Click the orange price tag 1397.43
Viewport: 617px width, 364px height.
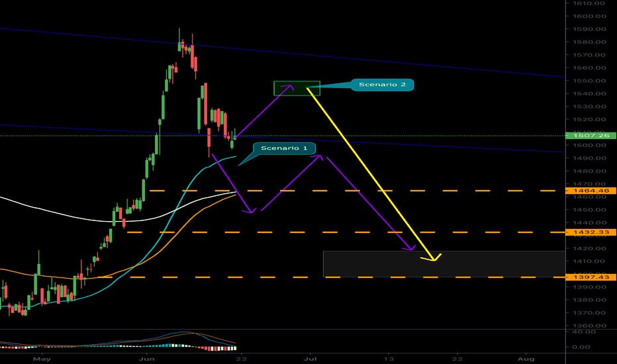pos(591,277)
